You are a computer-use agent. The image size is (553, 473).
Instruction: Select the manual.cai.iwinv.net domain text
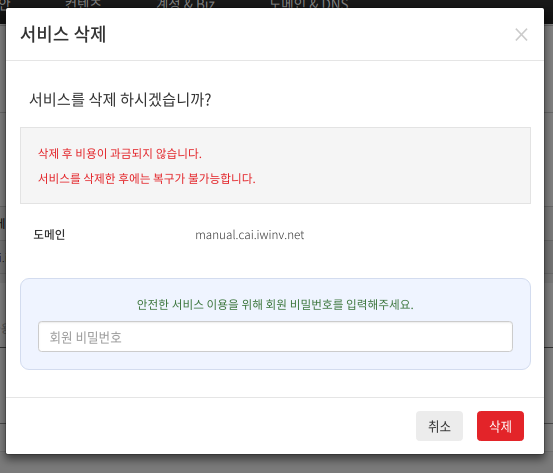pos(249,235)
